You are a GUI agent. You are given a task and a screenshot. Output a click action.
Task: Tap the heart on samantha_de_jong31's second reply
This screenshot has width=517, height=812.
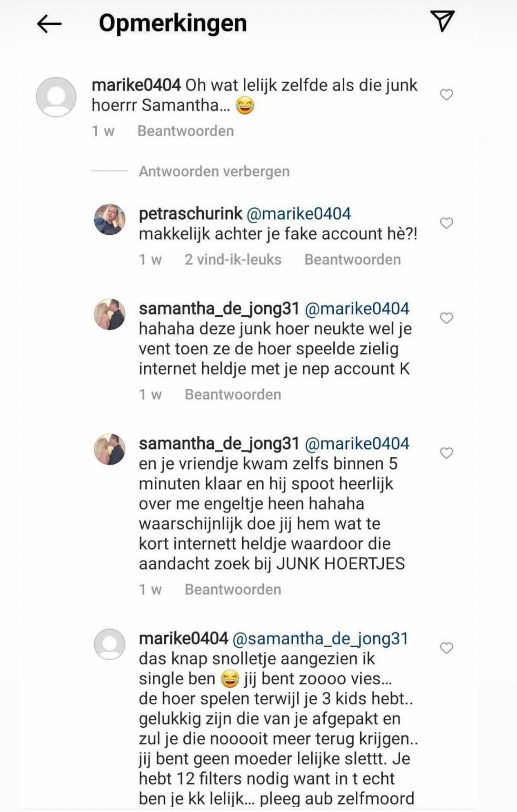[446, 453]
